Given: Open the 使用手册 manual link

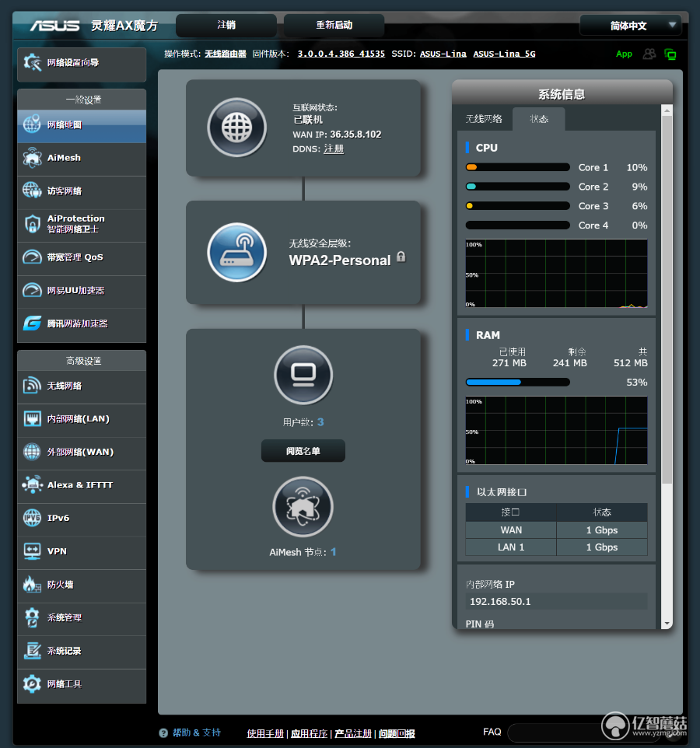Looking at the screenshot, I should pos(265,734).
